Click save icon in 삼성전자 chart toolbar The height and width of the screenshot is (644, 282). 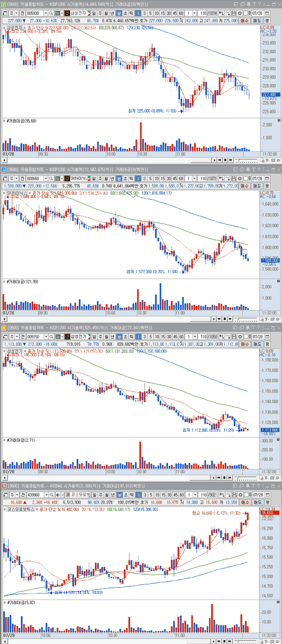tap(234, 12)
